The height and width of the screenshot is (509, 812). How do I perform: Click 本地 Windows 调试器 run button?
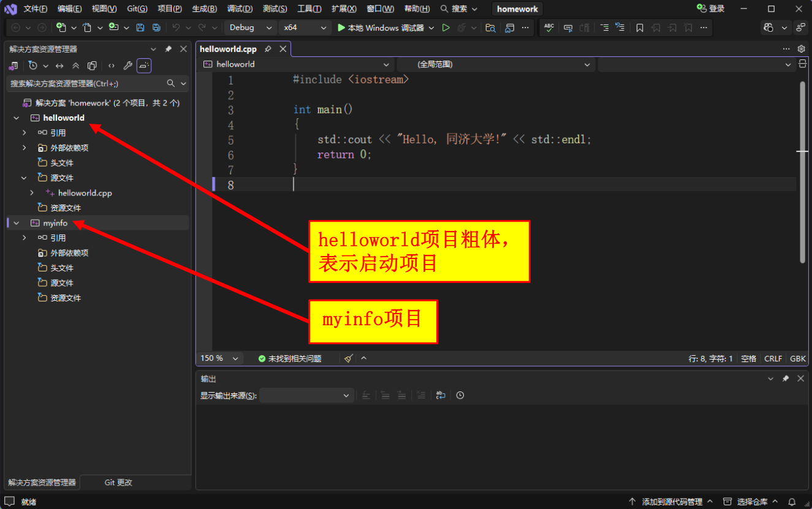coord(381,28)
